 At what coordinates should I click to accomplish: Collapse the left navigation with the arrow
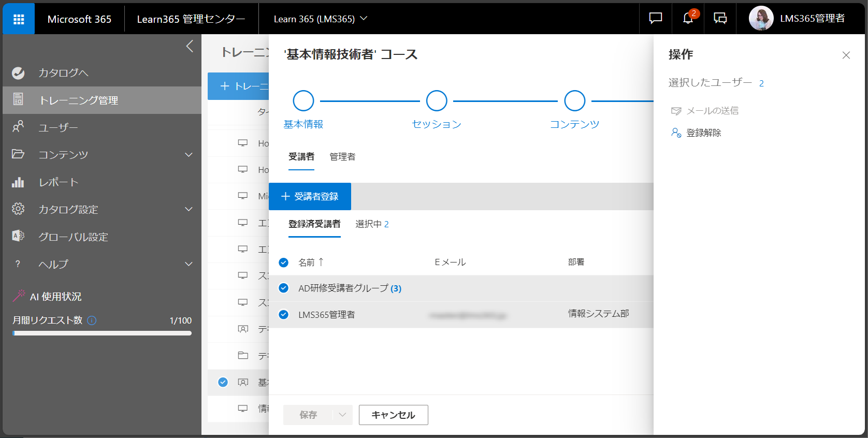pyautogui.click(x=190, y=46)
